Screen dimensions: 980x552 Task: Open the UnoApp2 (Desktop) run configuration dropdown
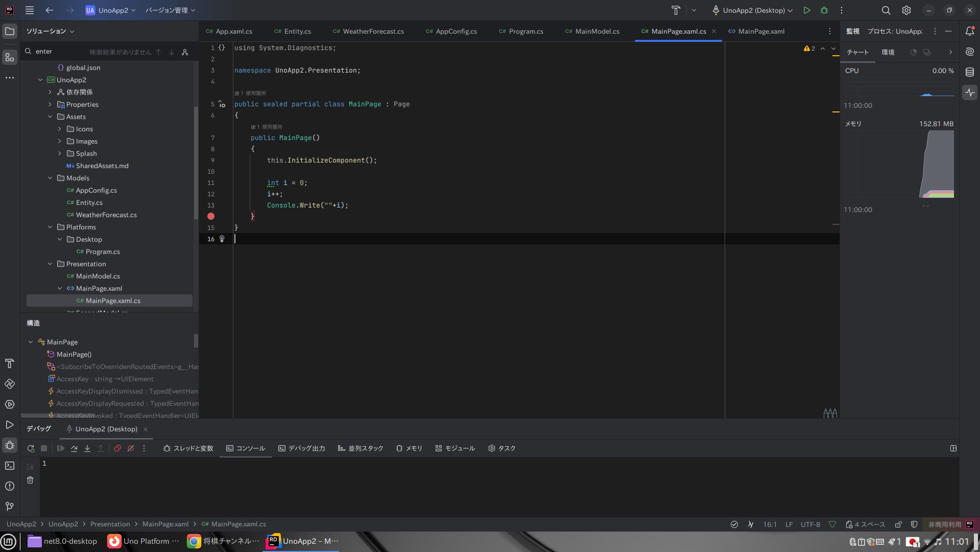tap(753, 10)
